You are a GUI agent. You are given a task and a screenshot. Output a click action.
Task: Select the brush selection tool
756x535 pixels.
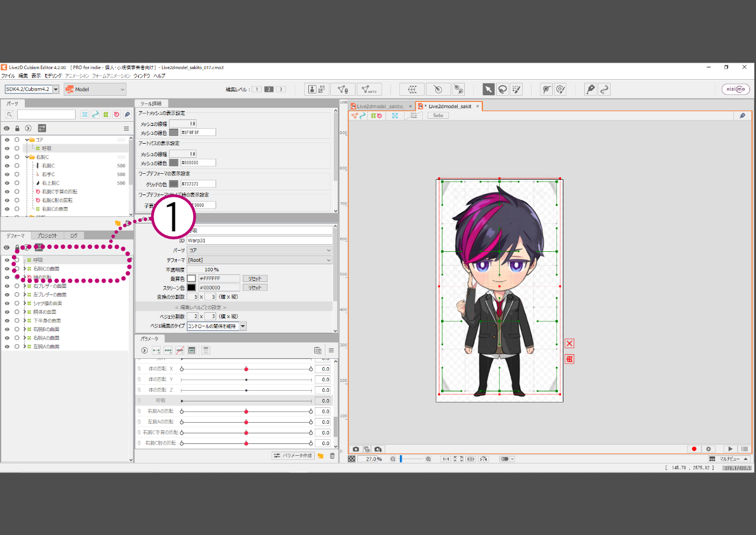tap(517, 89)
